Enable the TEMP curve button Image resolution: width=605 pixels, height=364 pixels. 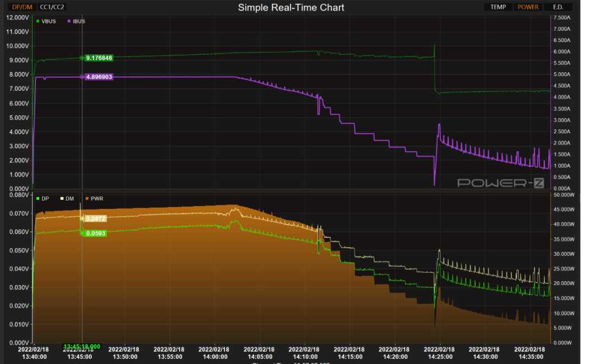[497, 7]
